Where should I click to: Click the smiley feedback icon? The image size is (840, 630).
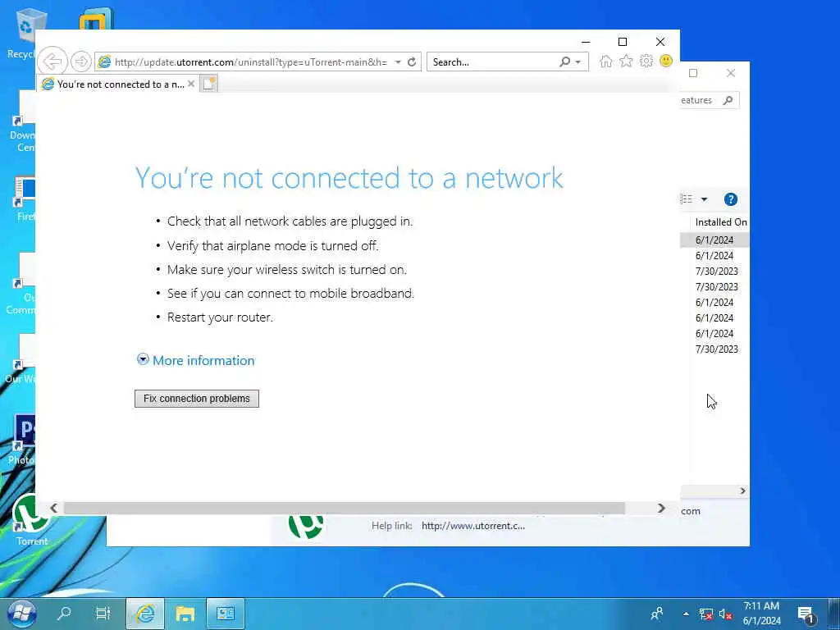pos(666,61)
